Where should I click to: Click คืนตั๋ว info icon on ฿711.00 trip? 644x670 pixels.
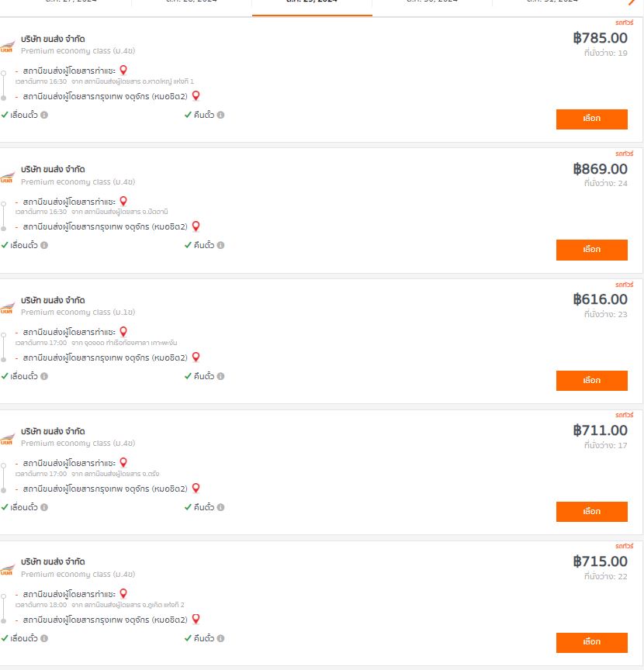point(220,507)
